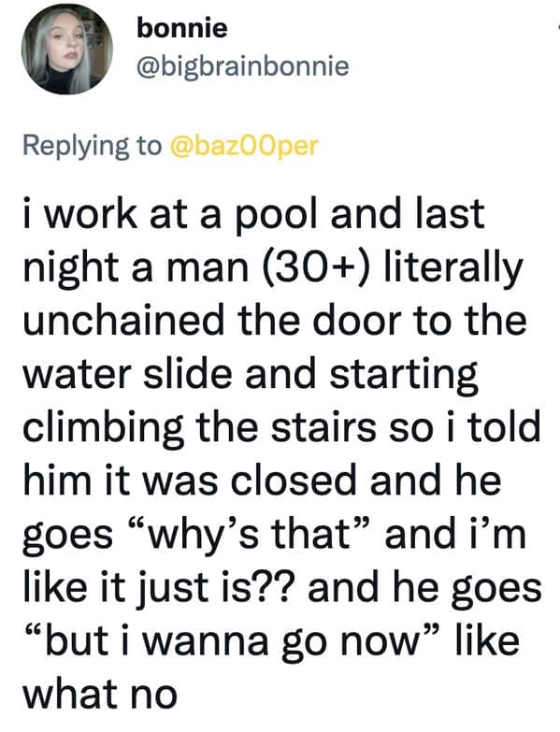Open bonnie's profile picture

coord(67,50)
